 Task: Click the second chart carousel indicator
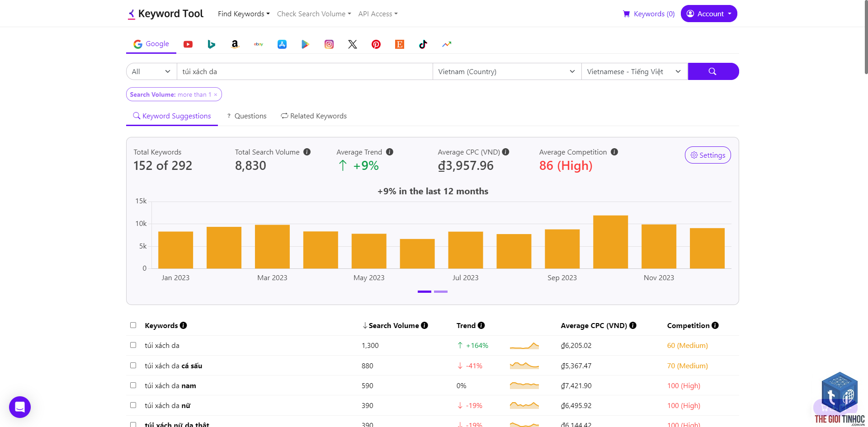441,292
